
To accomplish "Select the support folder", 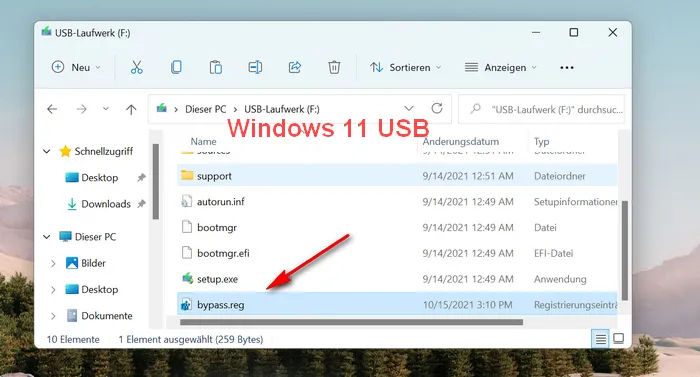I will coord(397,176).
